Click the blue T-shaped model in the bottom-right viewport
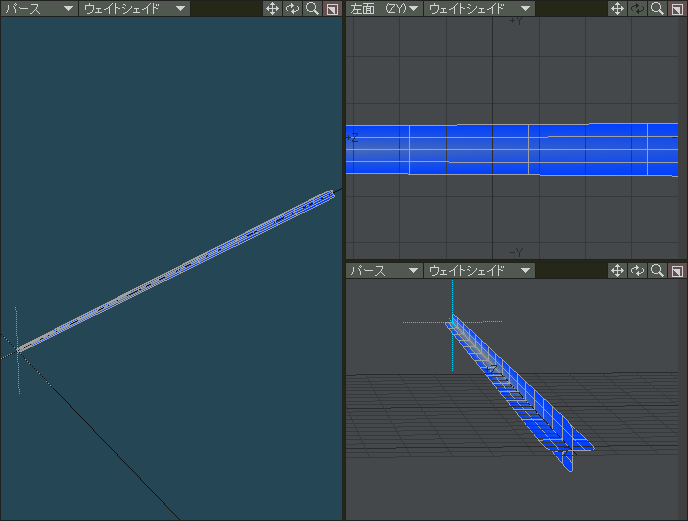The image size is (688, 521). coord(520,393)
